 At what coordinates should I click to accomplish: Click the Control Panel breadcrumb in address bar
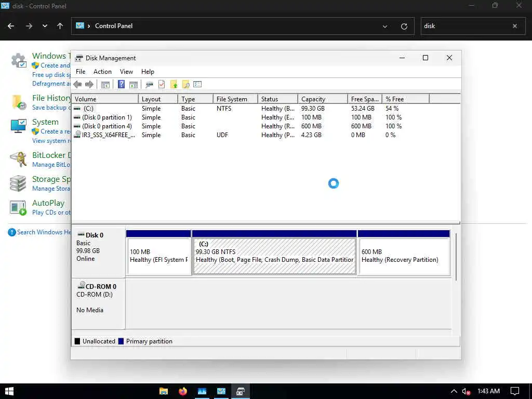114,26
